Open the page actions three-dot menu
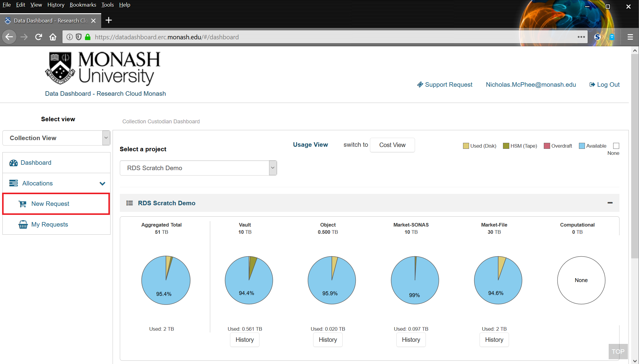Screen dimensions: 639x364 (x=581, y=37)
